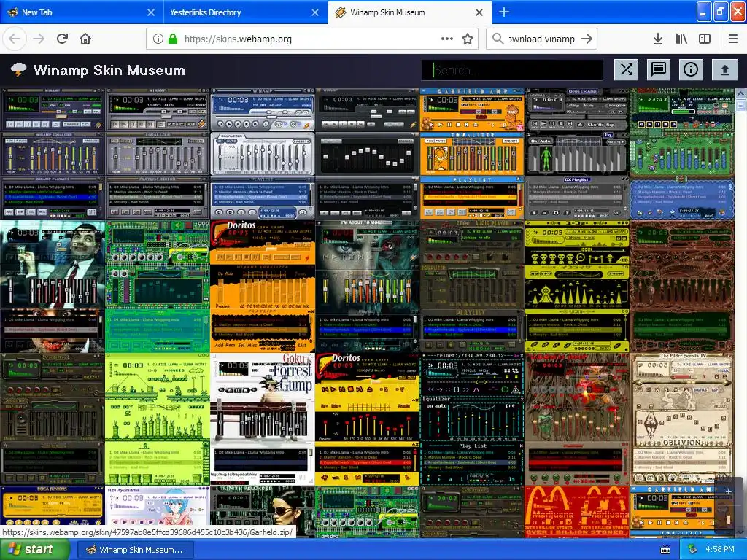Click the browser search text field
The height and width of the screenshot is (560, 747).
point(542,39)
